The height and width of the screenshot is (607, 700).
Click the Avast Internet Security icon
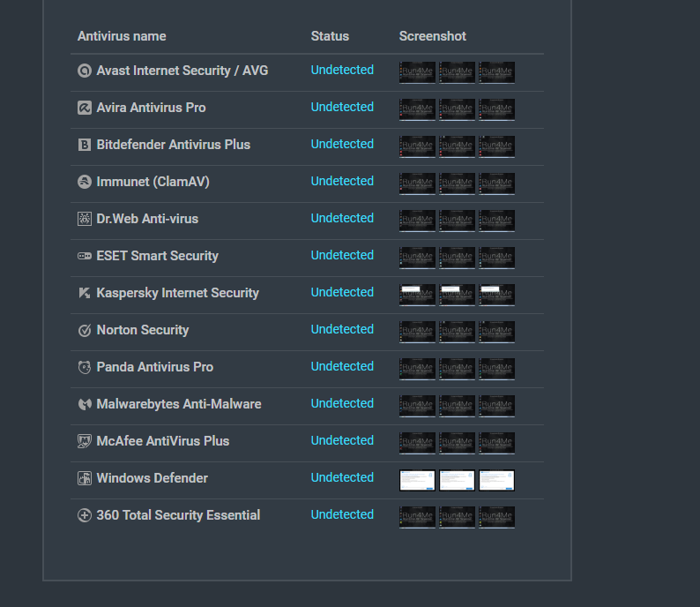[x=85, y=71]
